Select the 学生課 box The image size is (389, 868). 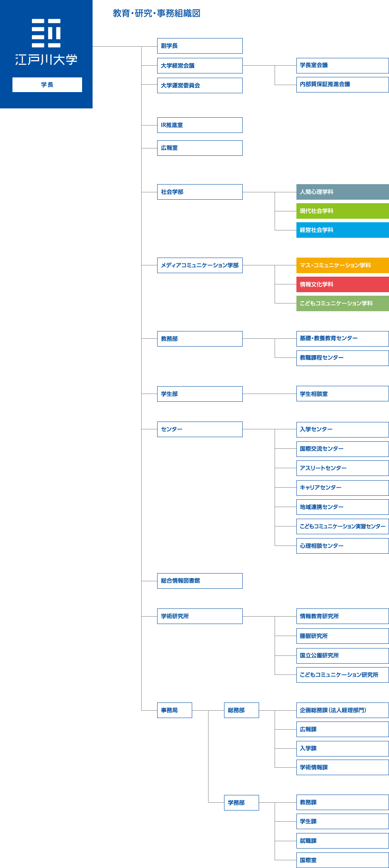point(343,821)
